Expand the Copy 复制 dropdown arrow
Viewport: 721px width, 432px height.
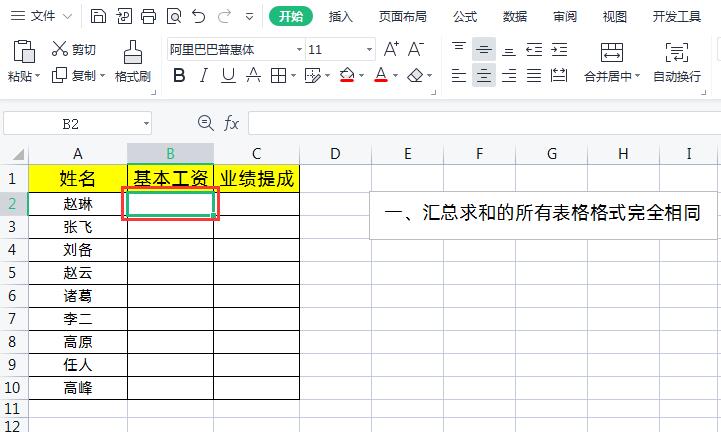tap(103, 75)
